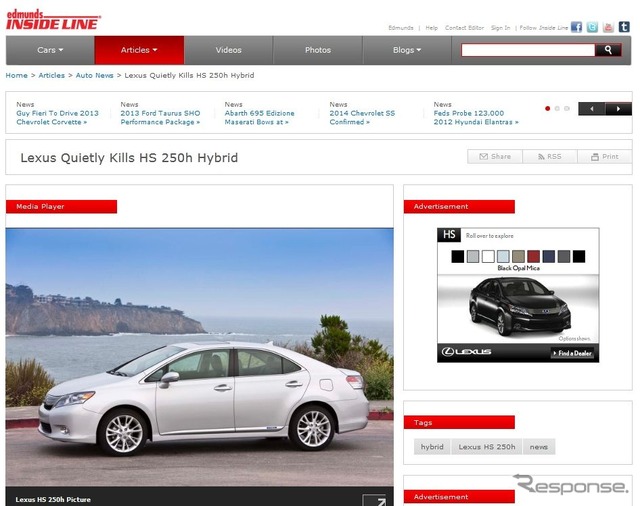Open the Contact Editor link
This screenshot has height=506, width=640.
pyautogui.click(x=464, y=28)
